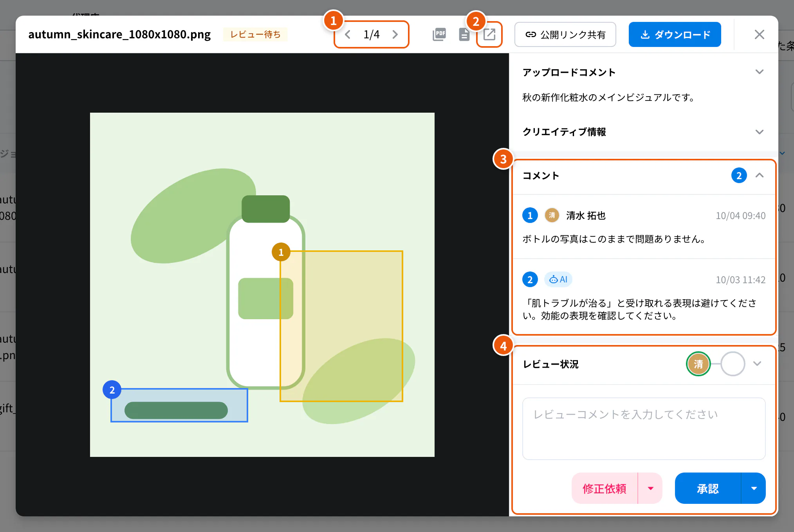This screenshot has height=532, width=794.
Task: Expand the レビュー状況 chevron
Action: pyautogui.click(x=757, y=364)
